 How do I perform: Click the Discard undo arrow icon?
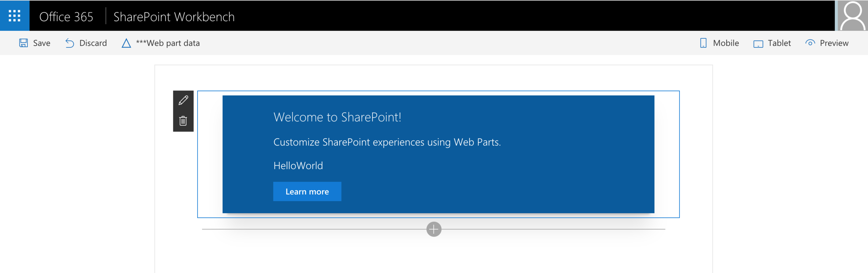click(69, 43)
